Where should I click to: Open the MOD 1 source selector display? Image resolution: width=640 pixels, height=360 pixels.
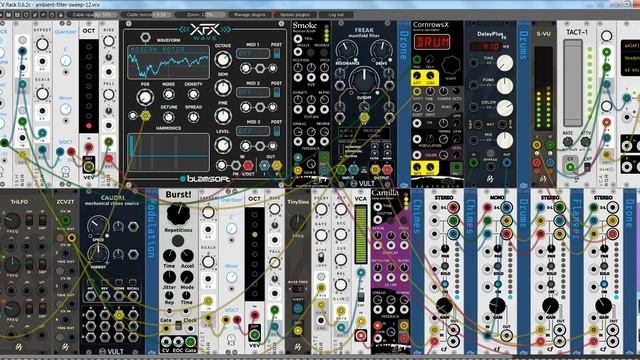pos(253,53)
